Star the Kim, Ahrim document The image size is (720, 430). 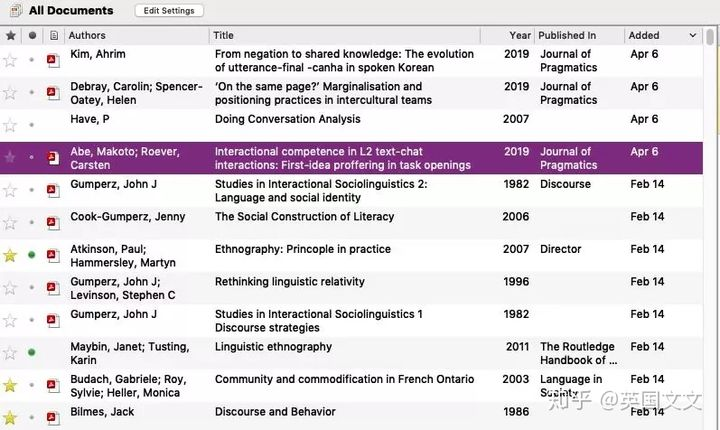point(10,60)
